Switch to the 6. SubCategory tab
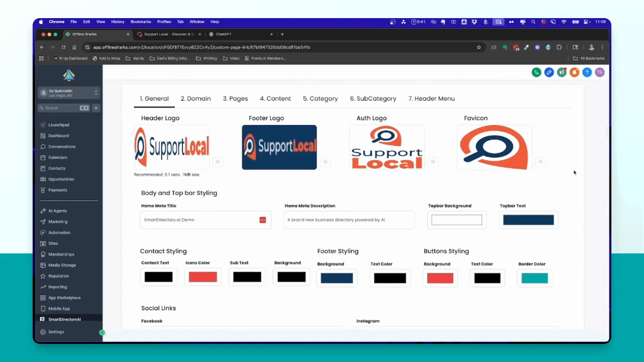644x362 pixels. click(373, 99)
